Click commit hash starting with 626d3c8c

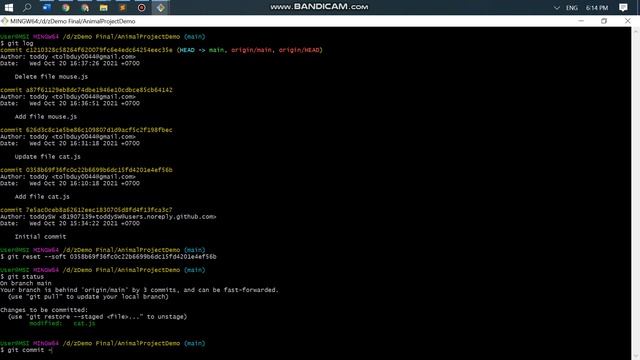(99, 130)
